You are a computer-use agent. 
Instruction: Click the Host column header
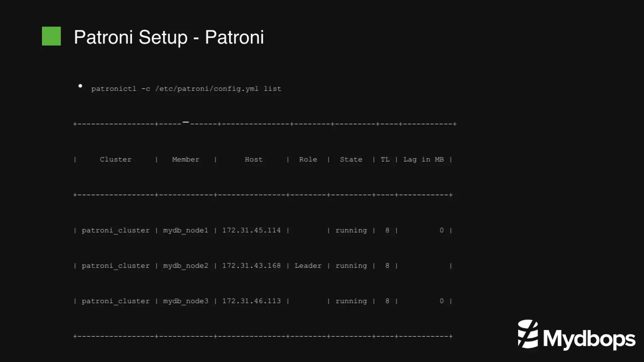point(253,159)
